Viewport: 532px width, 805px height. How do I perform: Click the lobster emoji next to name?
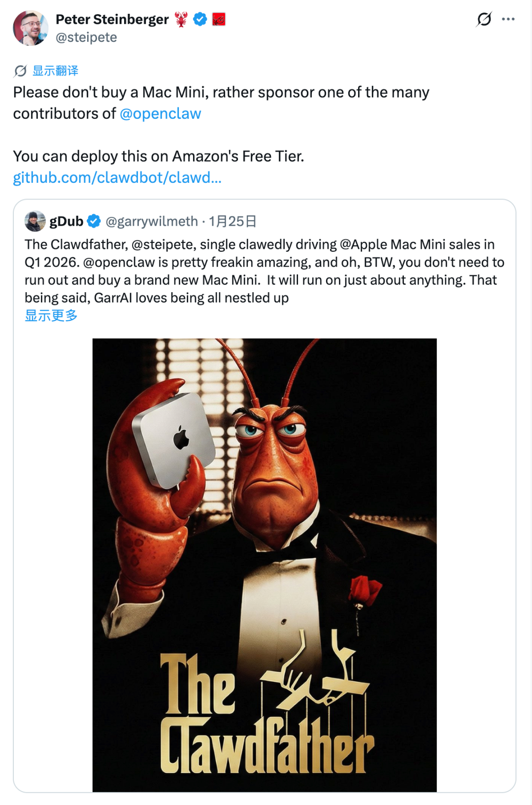click(x=181, y=19)
